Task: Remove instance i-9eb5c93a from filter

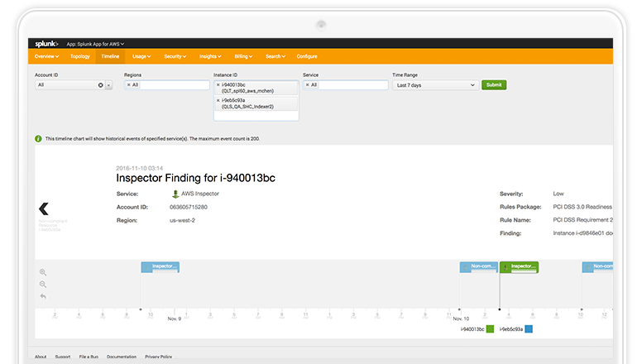Action: tap(218, 100)
